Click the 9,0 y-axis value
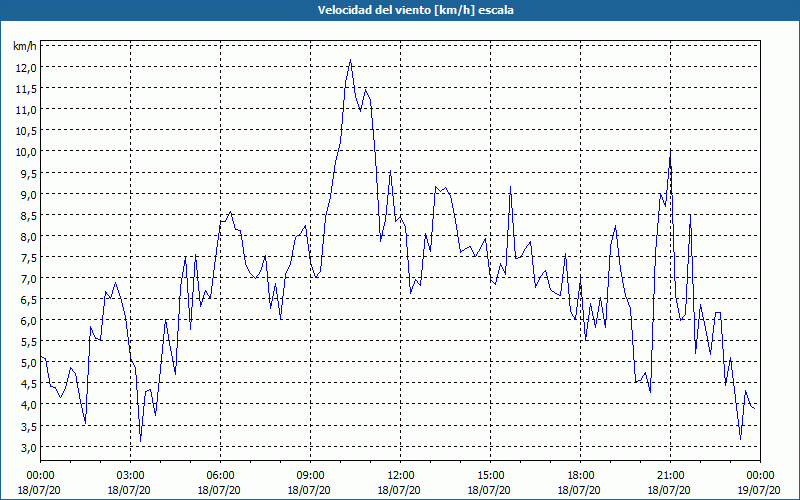This screenshot has width=800, height=500. (x=28, y=194)
